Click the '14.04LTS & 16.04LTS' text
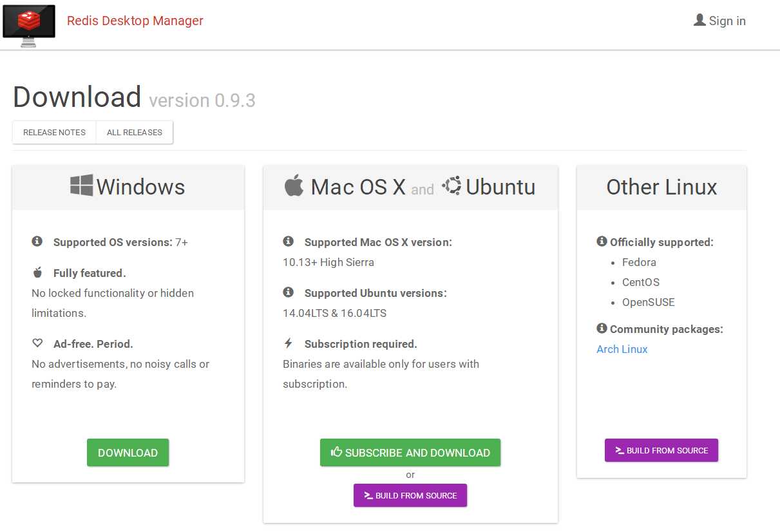The image size is (780, 532). 334,313
